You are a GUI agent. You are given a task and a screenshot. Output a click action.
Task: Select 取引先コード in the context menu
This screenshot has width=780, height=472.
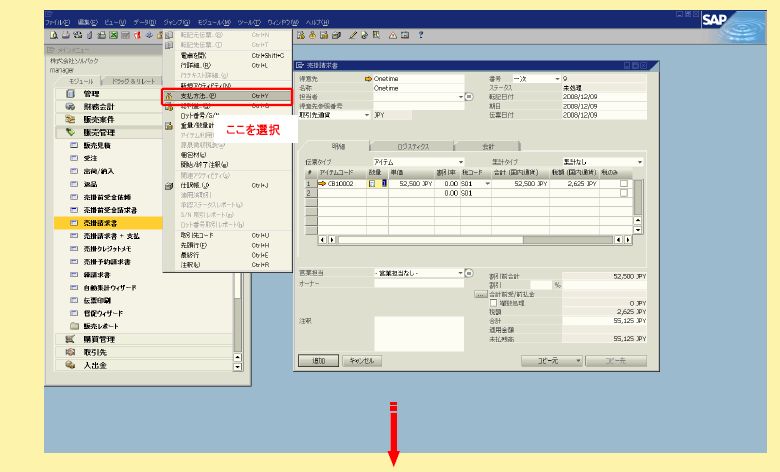(x=227, y=235)
